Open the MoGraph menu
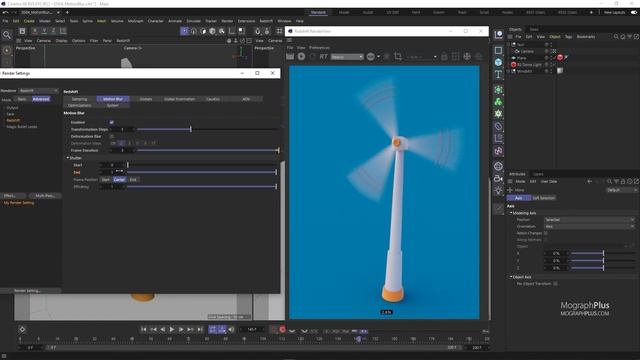Image resolution: width=640 pixels, height=360 pixels. point(136,21)
